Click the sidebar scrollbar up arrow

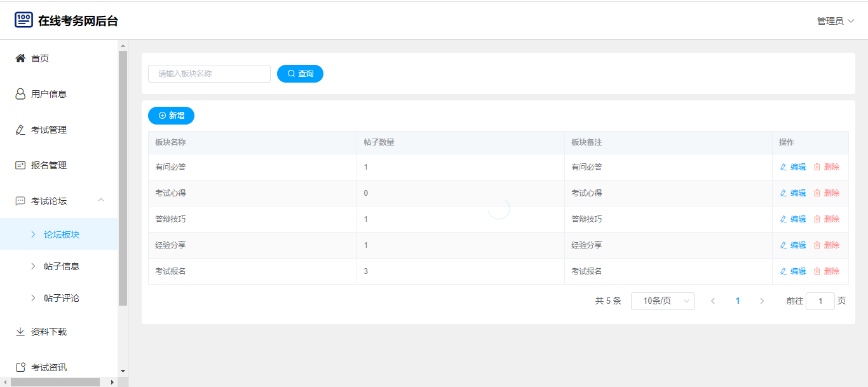click(123, 45)
